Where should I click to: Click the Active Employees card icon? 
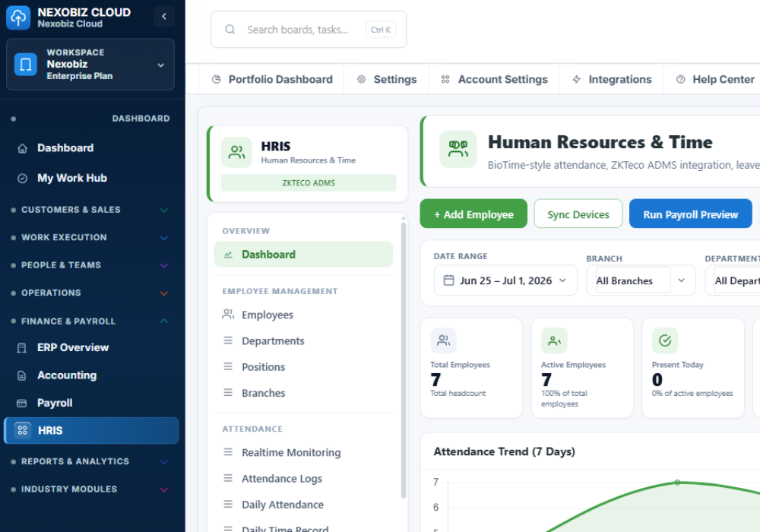554,340
